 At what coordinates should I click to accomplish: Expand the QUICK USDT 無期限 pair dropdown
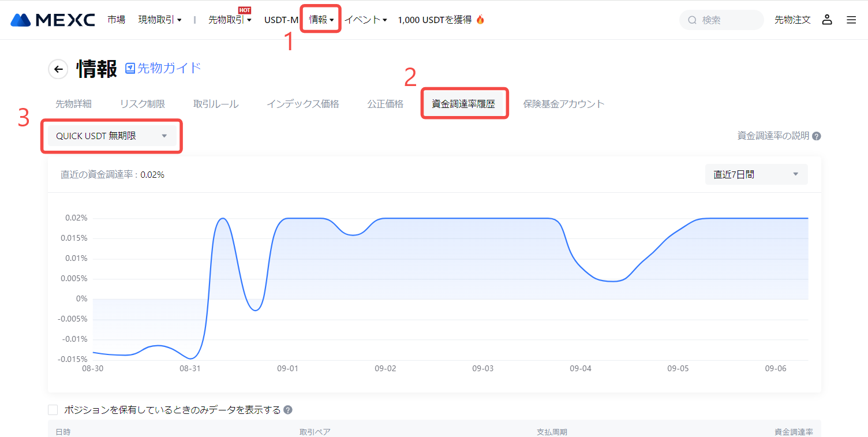111,136
